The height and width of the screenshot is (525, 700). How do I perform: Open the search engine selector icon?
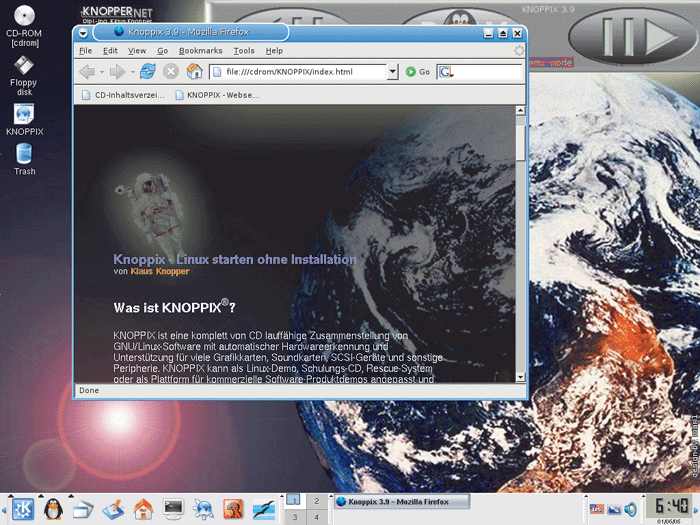[x=446, y=72]
